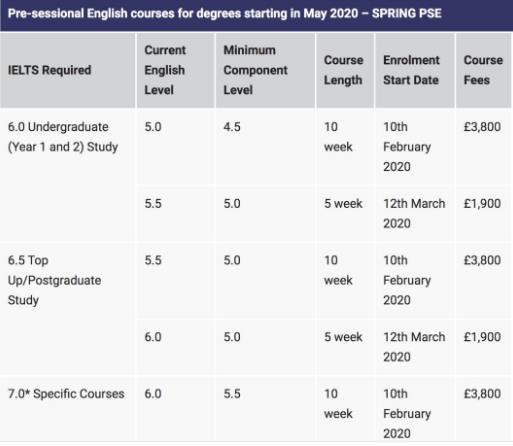Select the Course Length column header
Screen dimensions: 513x446
click(x=345, y=70)
